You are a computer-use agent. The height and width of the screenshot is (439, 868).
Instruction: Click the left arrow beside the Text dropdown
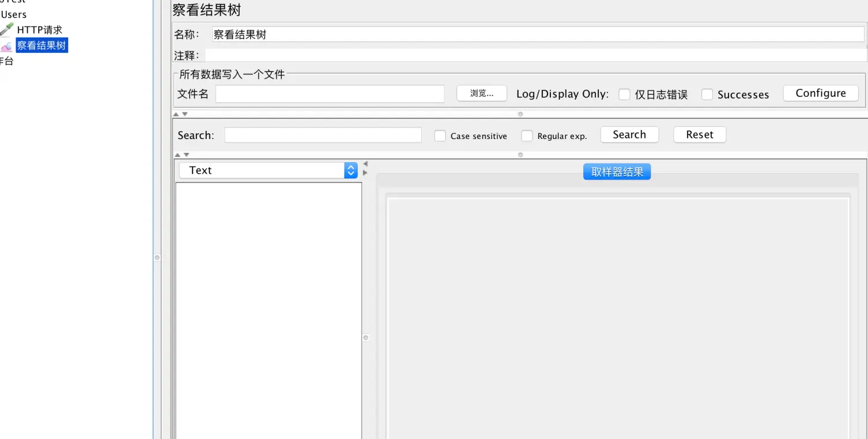[x=365, y=164]
